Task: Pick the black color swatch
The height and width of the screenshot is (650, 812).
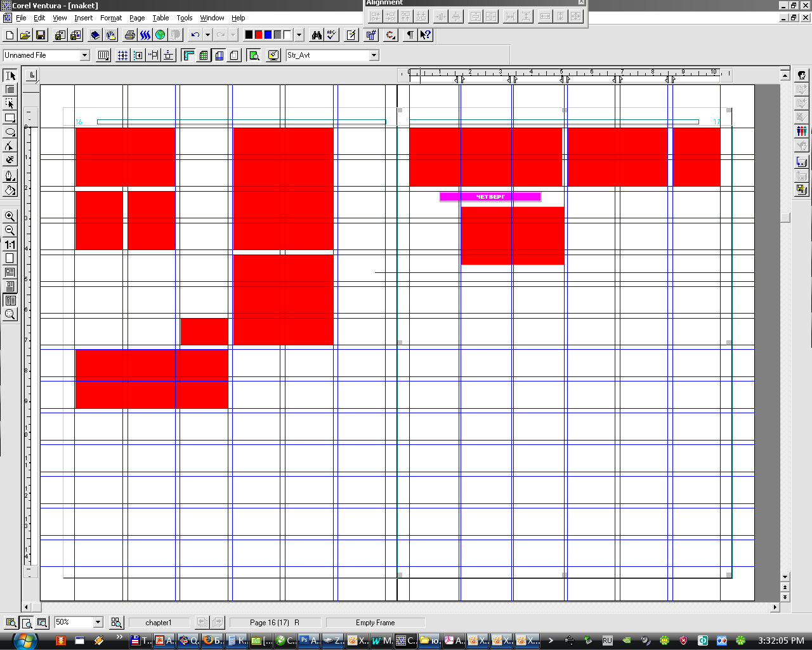Action: [x=249, y=35]
